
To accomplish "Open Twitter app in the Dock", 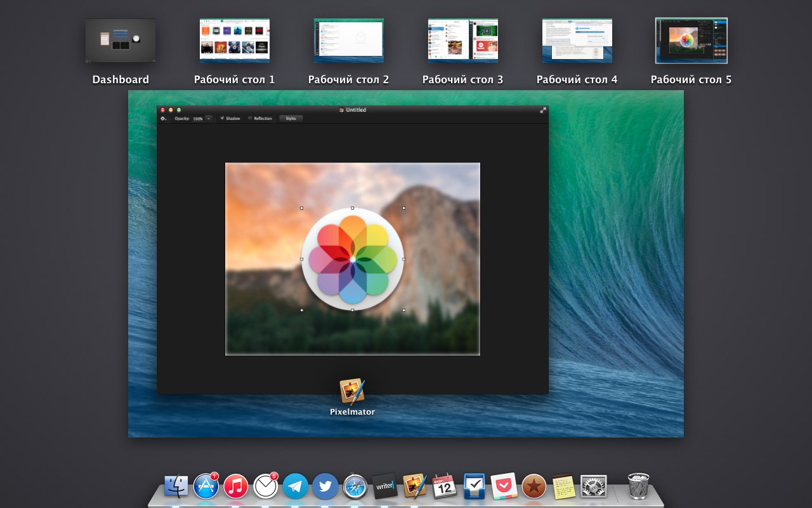I will coord(325,486).
